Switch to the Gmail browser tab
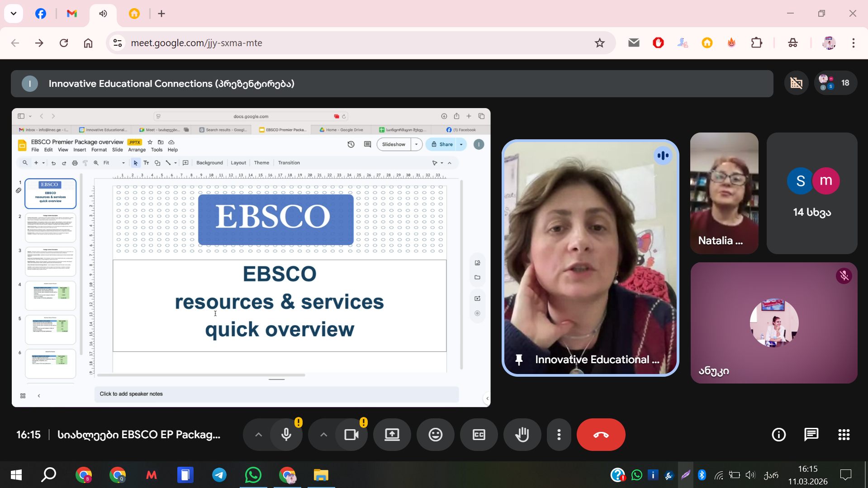The image size is (868, 488). coord(72,14)
